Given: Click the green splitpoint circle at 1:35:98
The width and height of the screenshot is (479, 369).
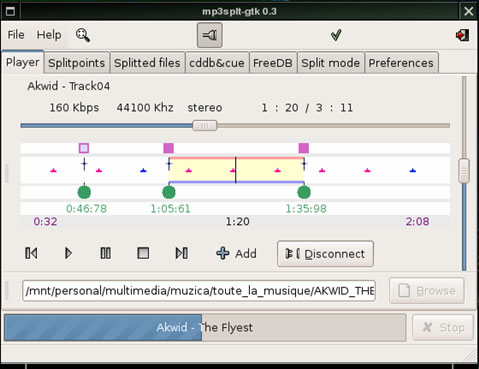Looking at the screenshot, I should (x=304, y=192).
